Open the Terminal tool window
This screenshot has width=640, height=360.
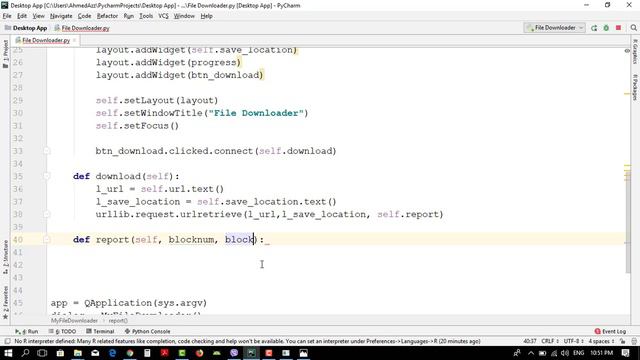[x=100, y=331]
